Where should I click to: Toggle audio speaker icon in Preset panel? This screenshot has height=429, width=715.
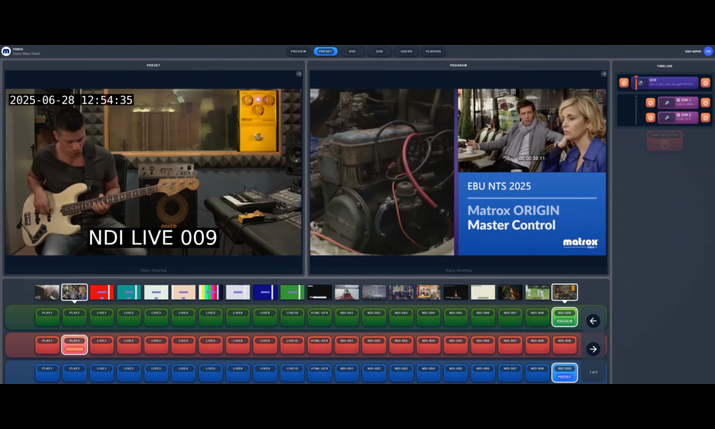[x=299, y=74]
